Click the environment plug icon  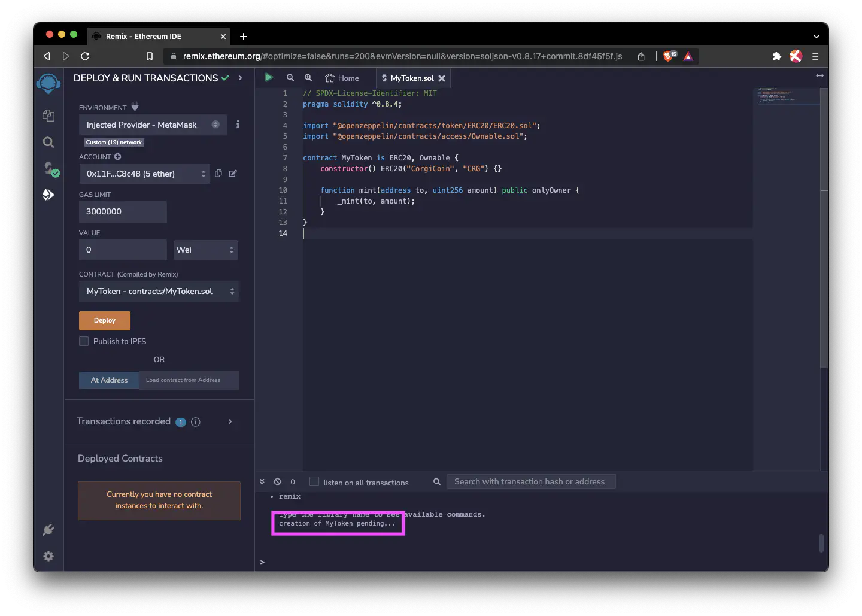click(x=135, y=107)
